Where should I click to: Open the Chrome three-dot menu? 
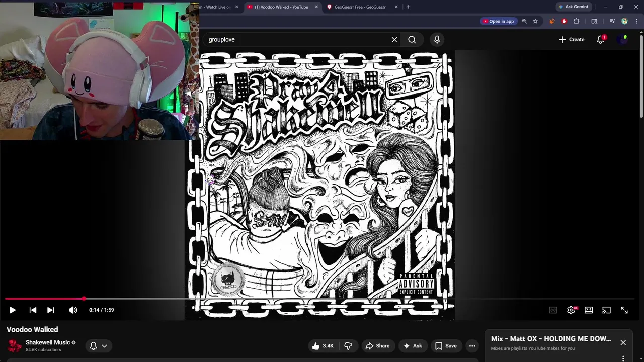coord(636,21)
